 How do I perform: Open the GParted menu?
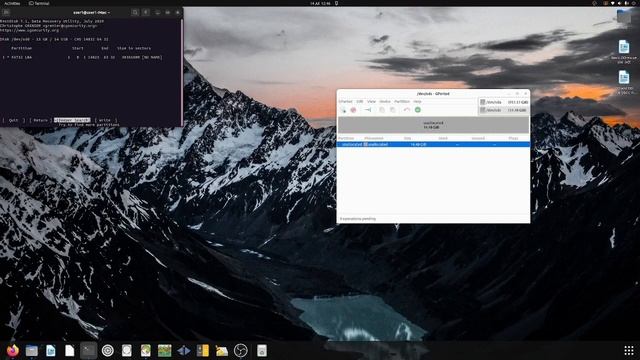(x=345, y=101)
